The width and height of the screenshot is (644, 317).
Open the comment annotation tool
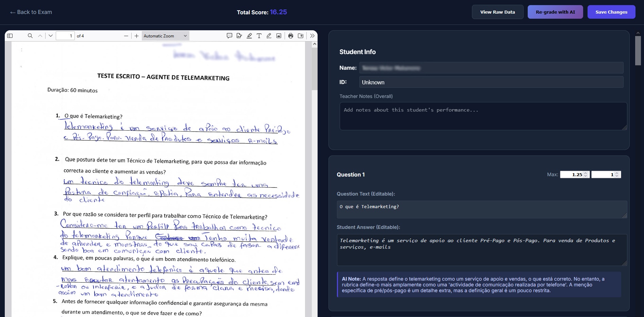[230, 35]
